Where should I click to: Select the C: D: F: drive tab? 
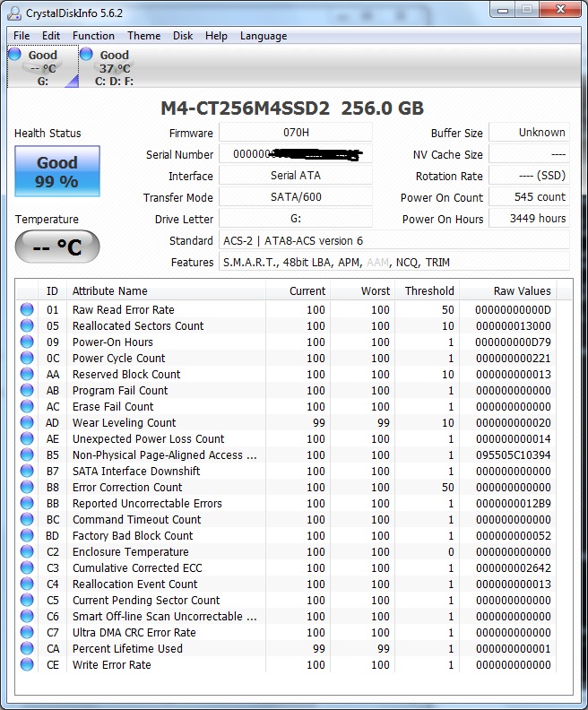114,67
